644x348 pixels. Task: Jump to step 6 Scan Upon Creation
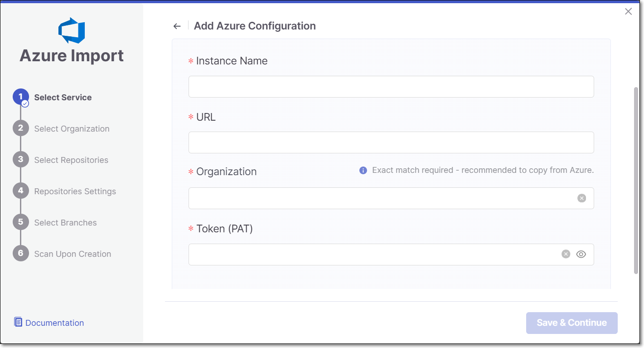tap(62, 254)
